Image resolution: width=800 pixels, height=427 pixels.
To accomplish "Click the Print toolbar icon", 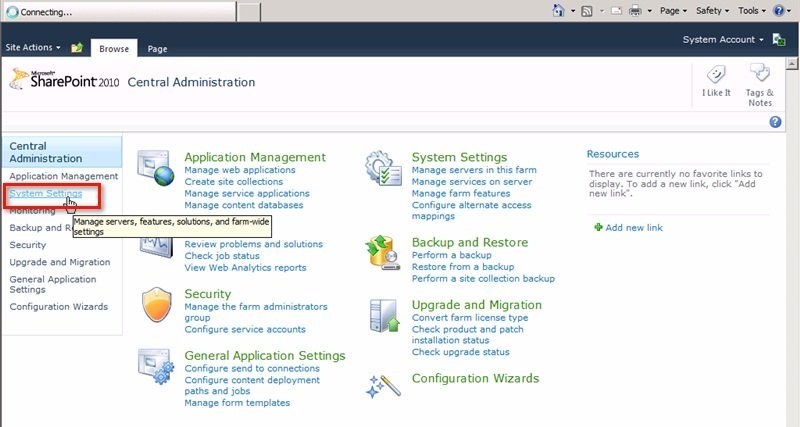I will [635, 11].
